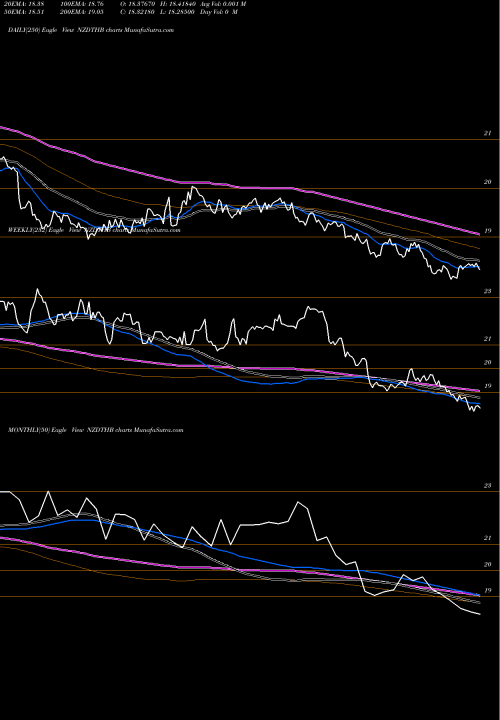
Task: Click the 20 axis label on monthly chart
Action: [487, 564]
